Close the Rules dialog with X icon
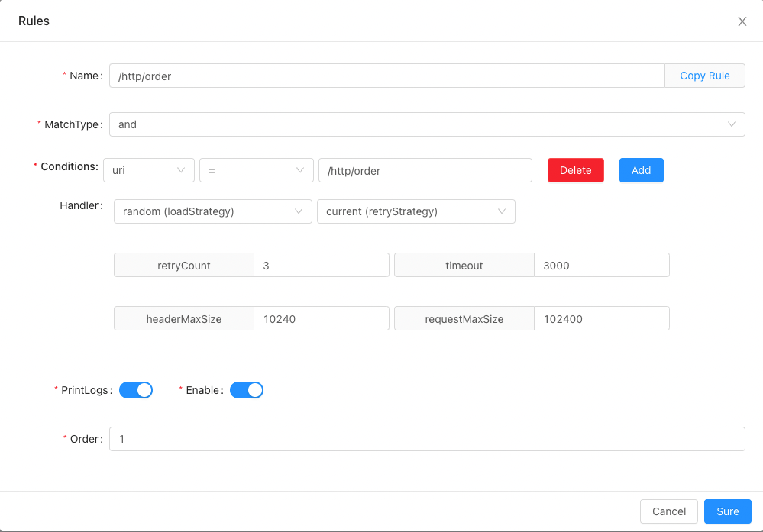763x532 pixels. [x=742, y=21]
